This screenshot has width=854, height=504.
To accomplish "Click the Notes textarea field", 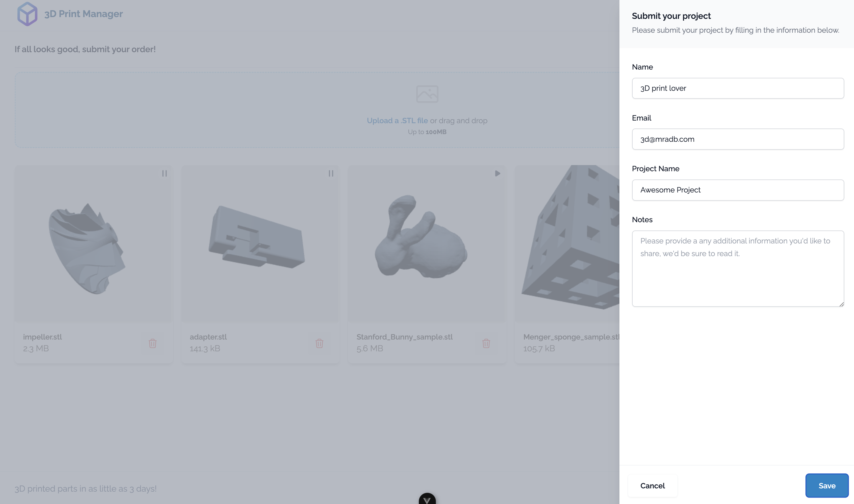I will point(738,268).
